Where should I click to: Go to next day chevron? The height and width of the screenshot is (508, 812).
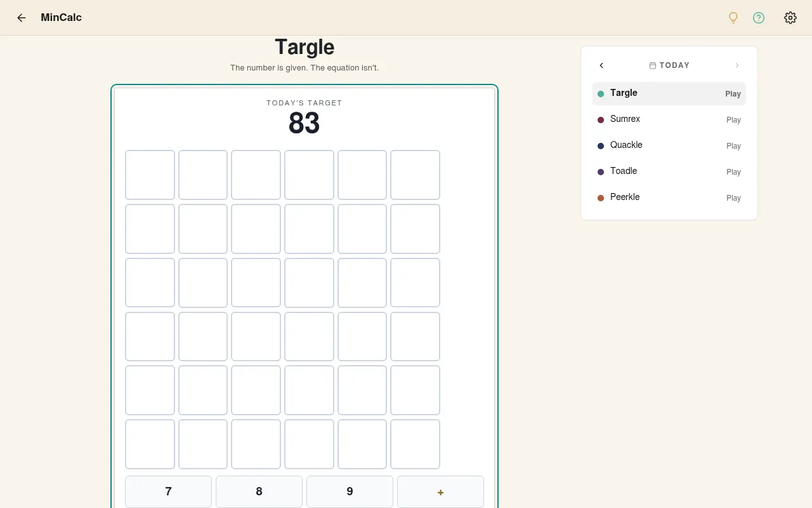(737, 65)
